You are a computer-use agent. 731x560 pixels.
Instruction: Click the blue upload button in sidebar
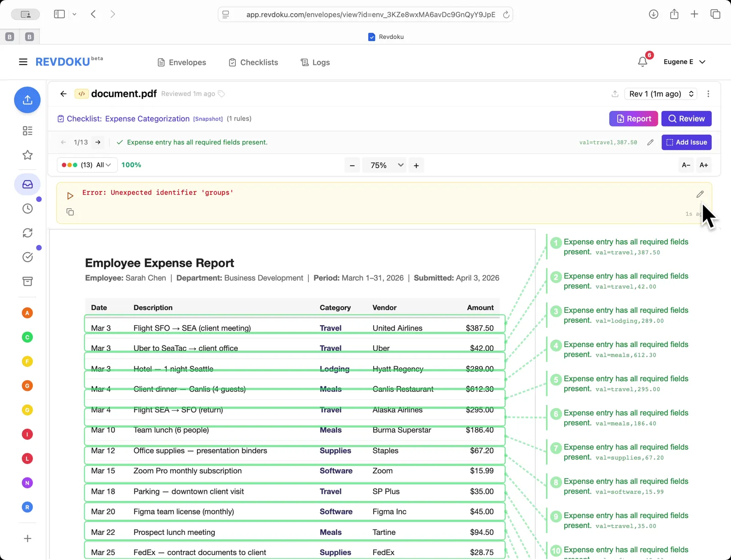point(27,100)
